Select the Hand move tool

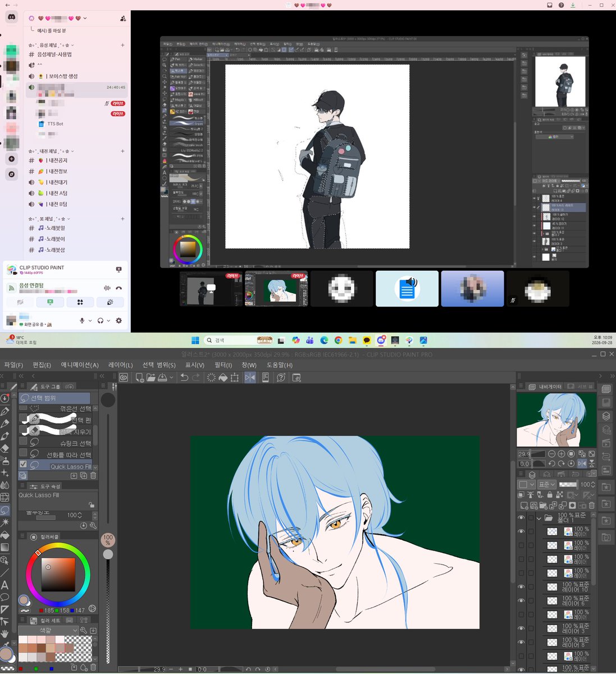(x=5, y=634)
